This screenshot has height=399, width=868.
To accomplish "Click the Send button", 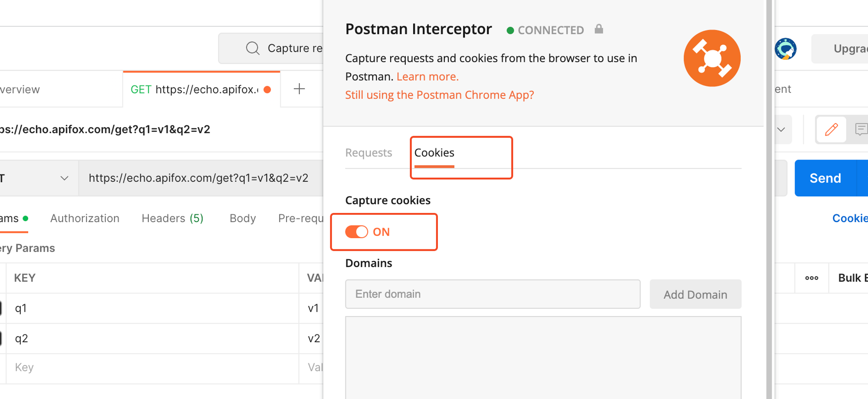I will tap(825, 178).
